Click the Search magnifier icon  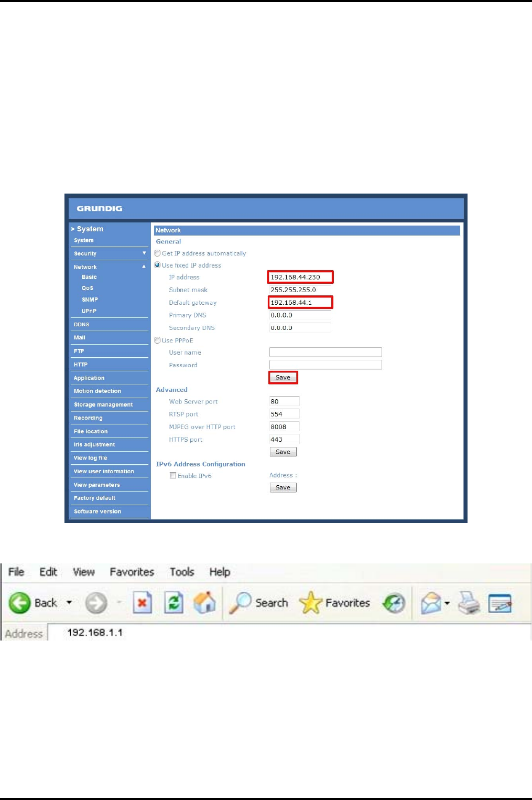click(x=241, y=603)
